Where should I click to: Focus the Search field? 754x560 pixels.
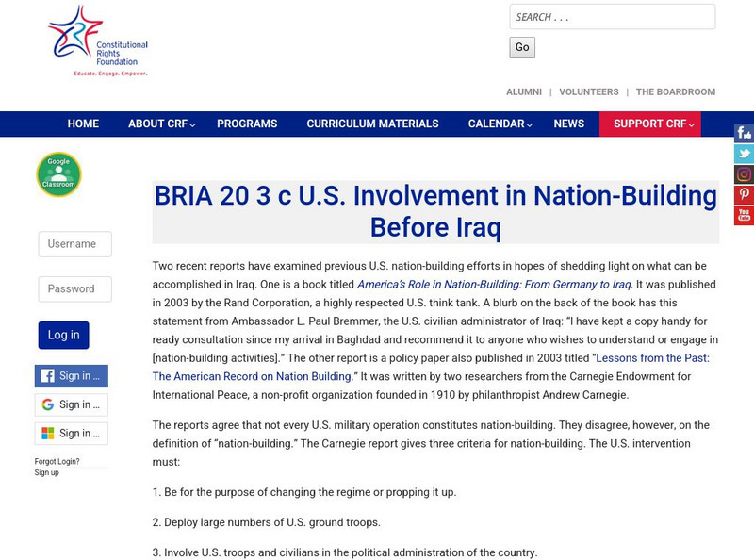[x=613, y=17]
